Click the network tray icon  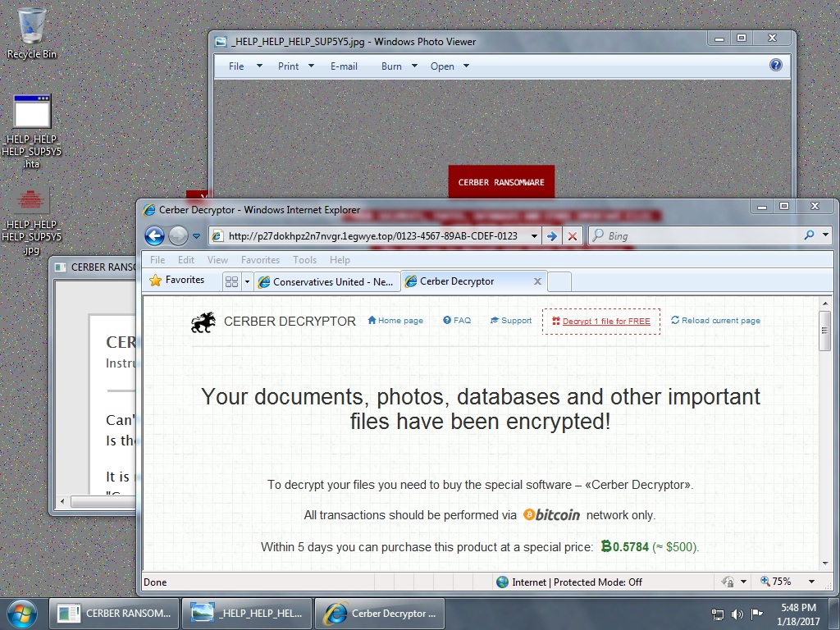(717, 614)
